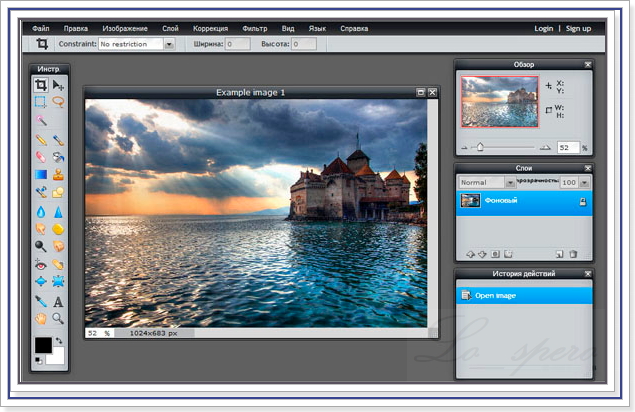Open the Коррекция menu

pos(210,28)
